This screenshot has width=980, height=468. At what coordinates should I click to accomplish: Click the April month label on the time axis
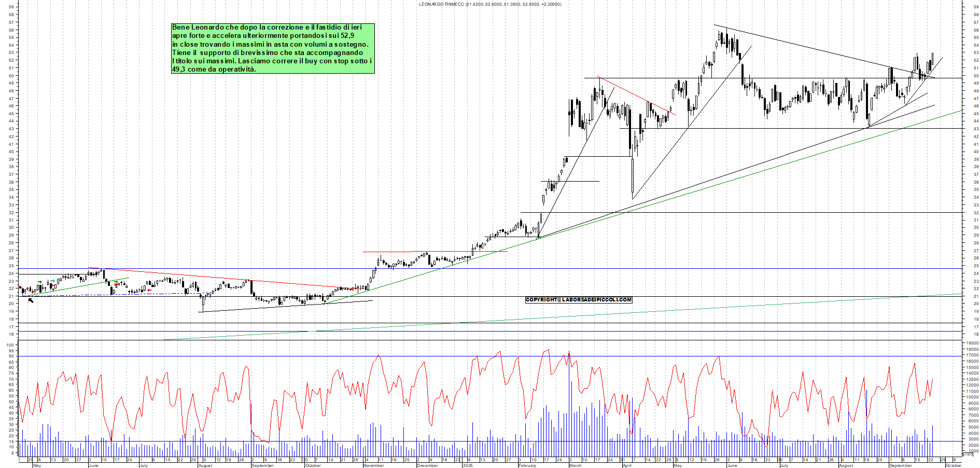627,465
